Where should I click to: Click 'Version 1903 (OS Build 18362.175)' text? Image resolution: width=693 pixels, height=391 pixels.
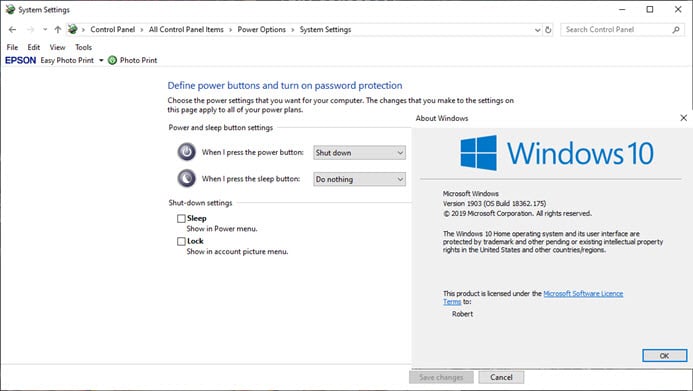click(494, 204)
